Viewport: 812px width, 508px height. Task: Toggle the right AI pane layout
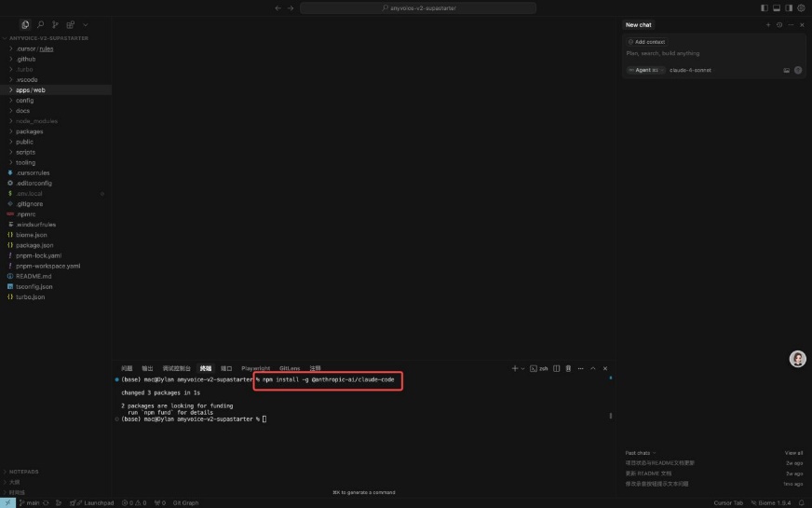pos(789,8)
